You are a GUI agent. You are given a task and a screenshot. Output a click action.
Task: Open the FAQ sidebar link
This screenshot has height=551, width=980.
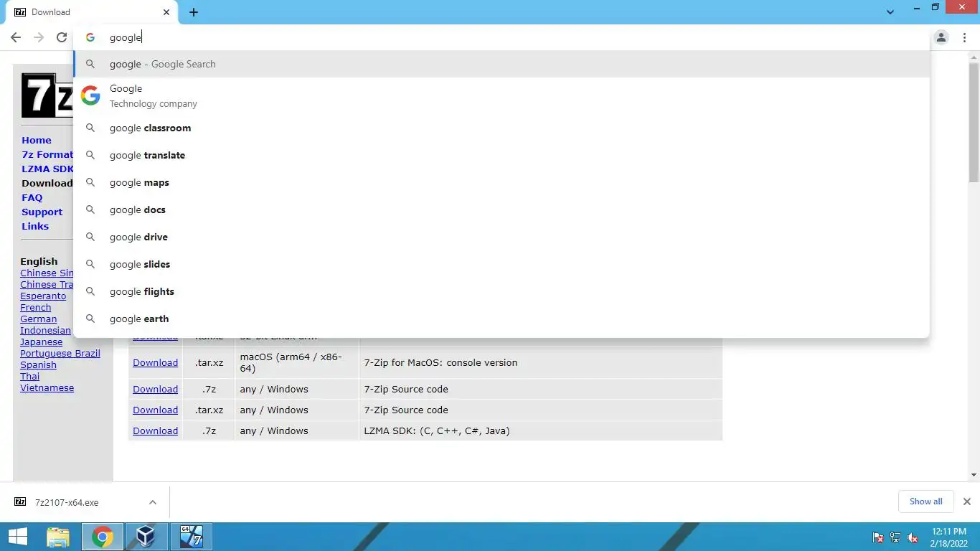pos(32,197)
